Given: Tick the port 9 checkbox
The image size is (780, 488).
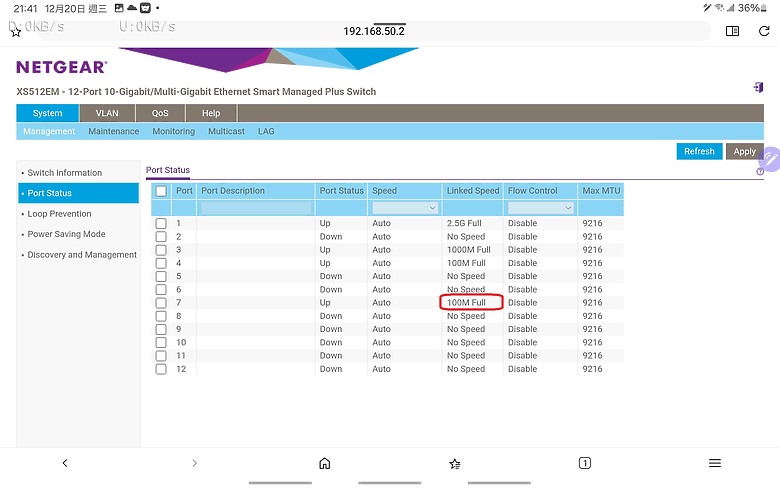Looking at the screenshot, I should [x=161, y=329].
